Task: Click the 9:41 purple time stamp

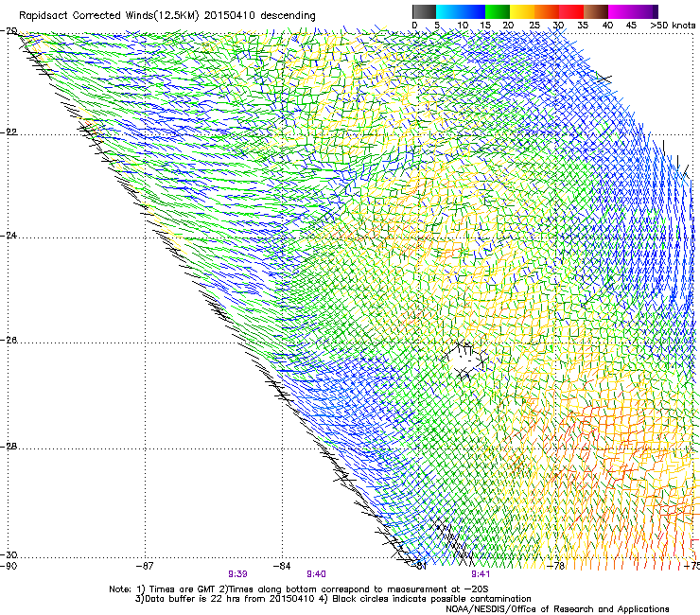Action: (x=481, y=574)
